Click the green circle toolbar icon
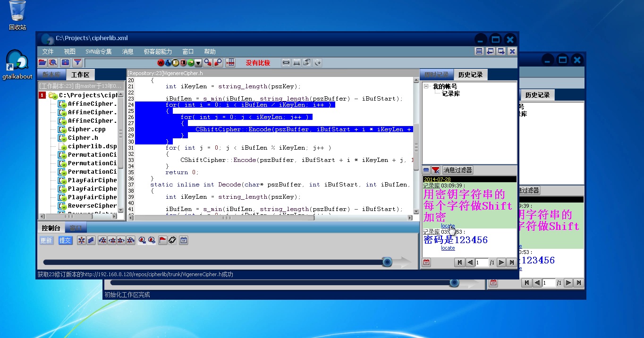Screen dimensions: 644x338 (191, 63)
